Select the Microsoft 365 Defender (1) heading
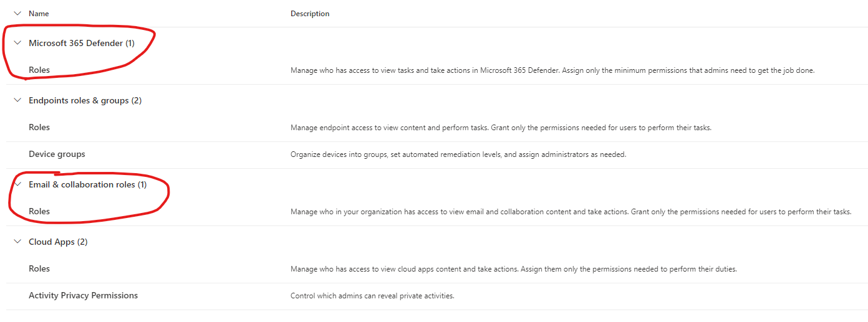Viewport: 868px width, 322px height. point(82,43)
